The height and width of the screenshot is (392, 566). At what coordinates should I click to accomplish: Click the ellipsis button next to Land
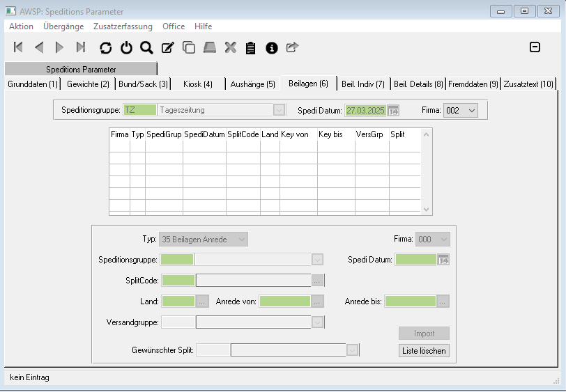pyautogui.click(x=202, y=301)
